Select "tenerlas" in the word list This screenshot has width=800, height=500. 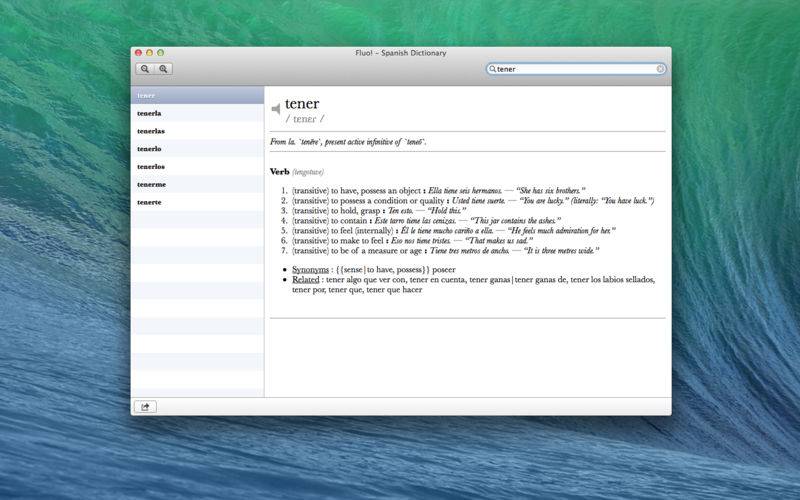tap(197, 131)
